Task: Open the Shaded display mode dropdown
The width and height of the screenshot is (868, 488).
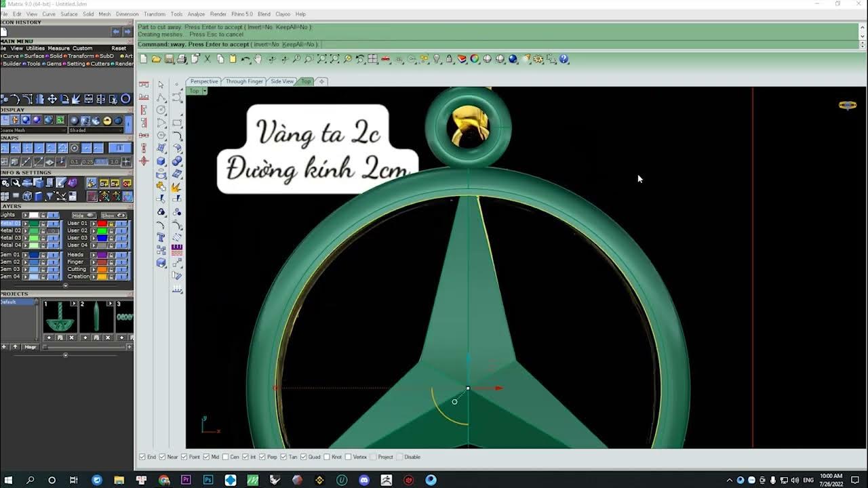Action: tap(96, 130)
